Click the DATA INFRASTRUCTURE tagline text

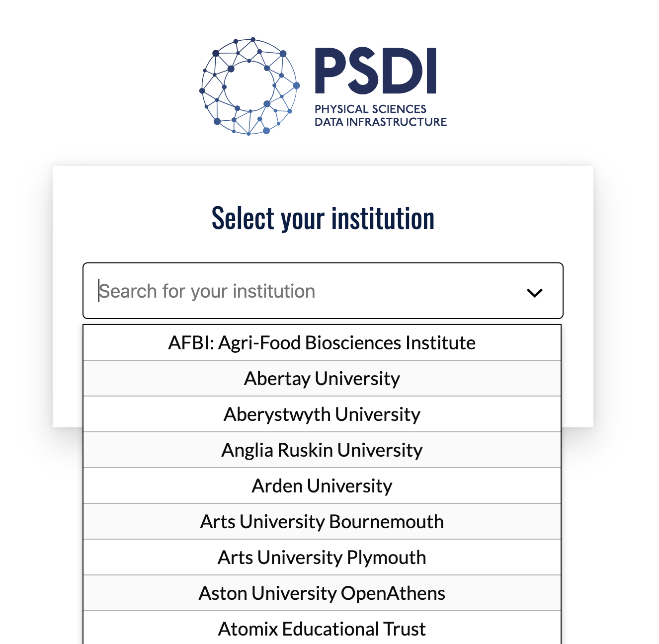coord(381,122)
